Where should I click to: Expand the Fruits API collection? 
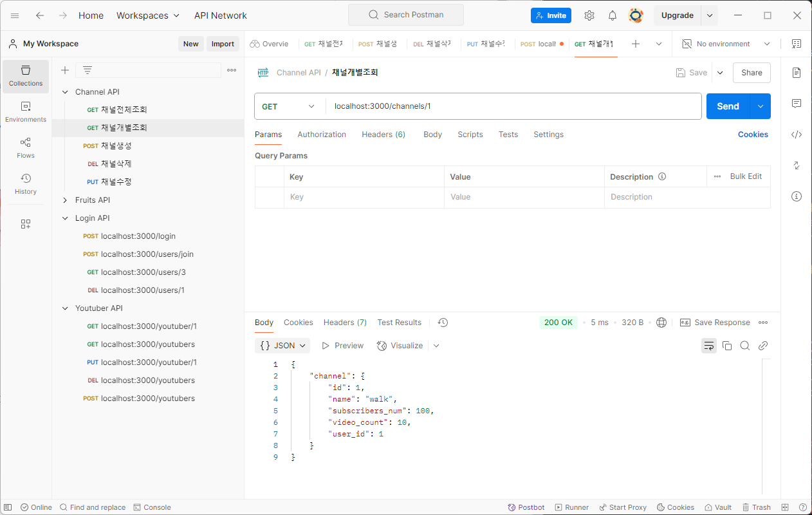[65, 200]
